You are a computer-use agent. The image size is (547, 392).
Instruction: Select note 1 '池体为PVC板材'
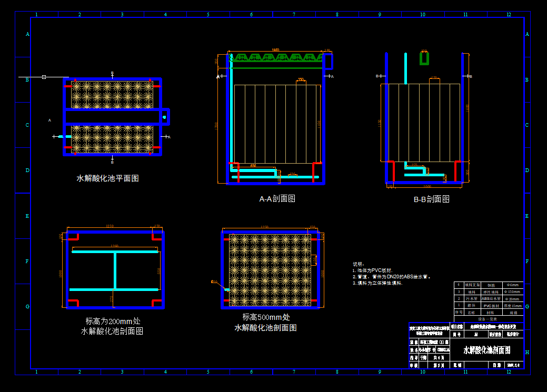click(373, 270)
